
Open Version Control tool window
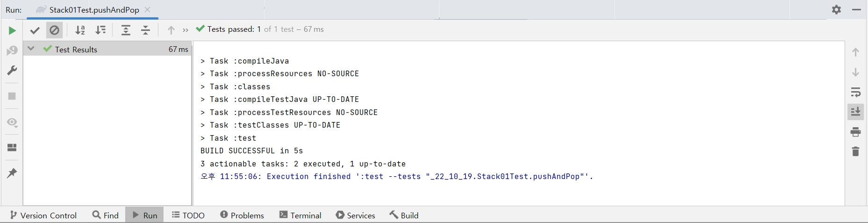tap(43, 215)
